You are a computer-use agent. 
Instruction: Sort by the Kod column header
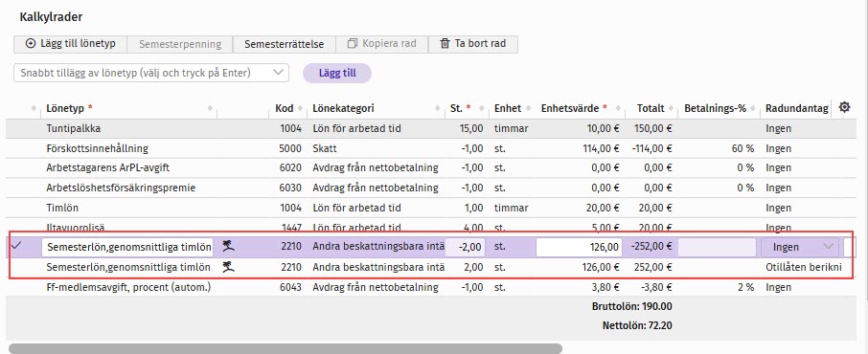pos(284,108)
